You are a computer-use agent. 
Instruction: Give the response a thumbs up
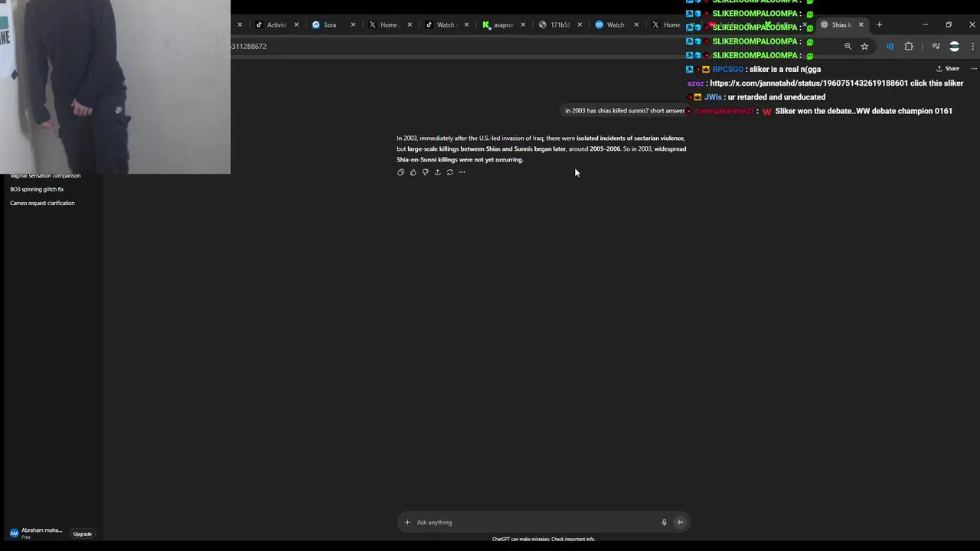(x=413, y=172)
